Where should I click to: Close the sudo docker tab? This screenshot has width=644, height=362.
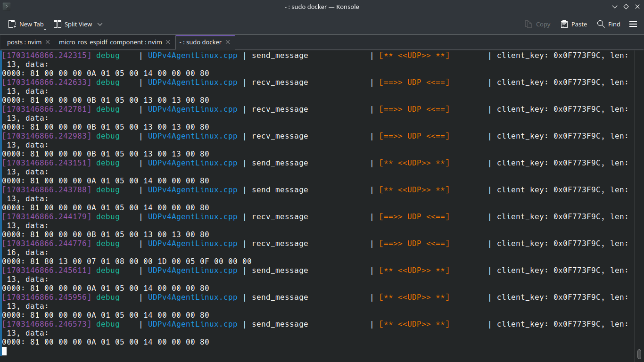pos(228,42)
